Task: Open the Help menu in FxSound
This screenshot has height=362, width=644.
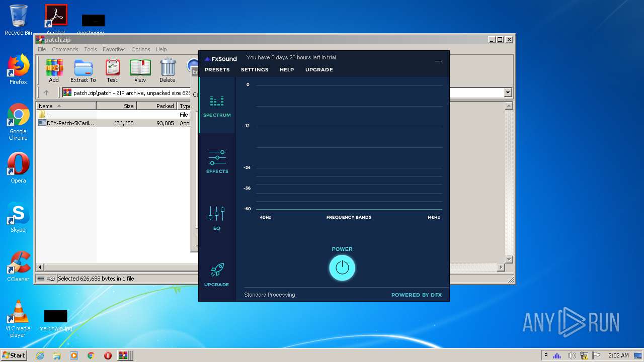Action: 287,70
